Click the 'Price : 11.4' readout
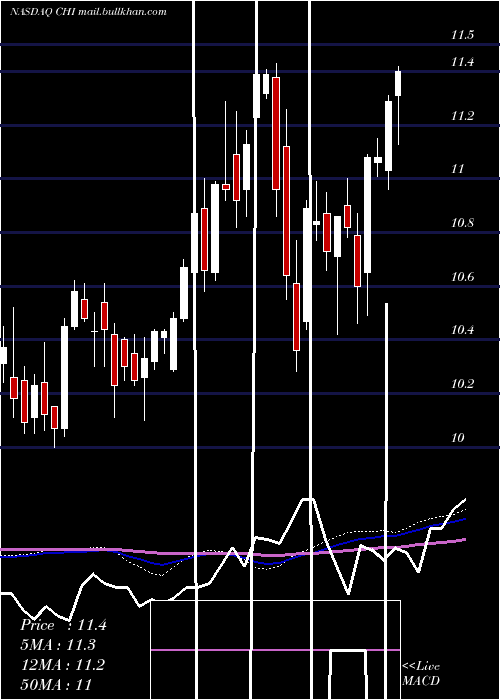 63,625
